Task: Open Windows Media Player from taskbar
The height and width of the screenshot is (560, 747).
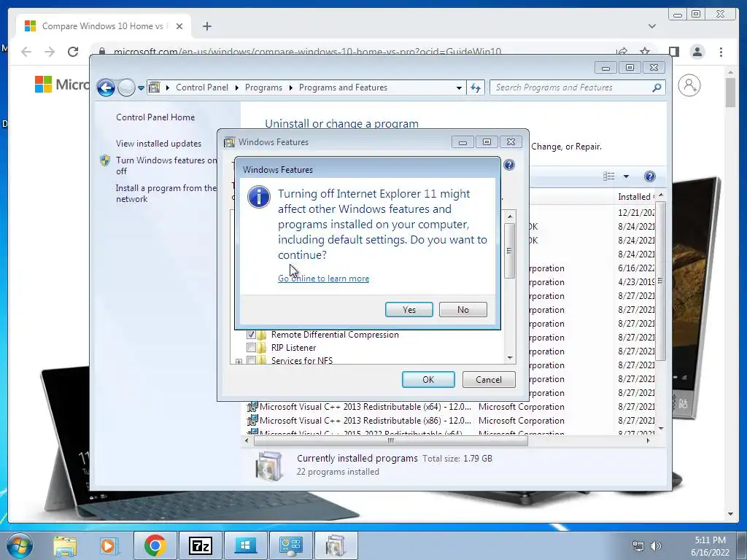Action: [109, 545]
